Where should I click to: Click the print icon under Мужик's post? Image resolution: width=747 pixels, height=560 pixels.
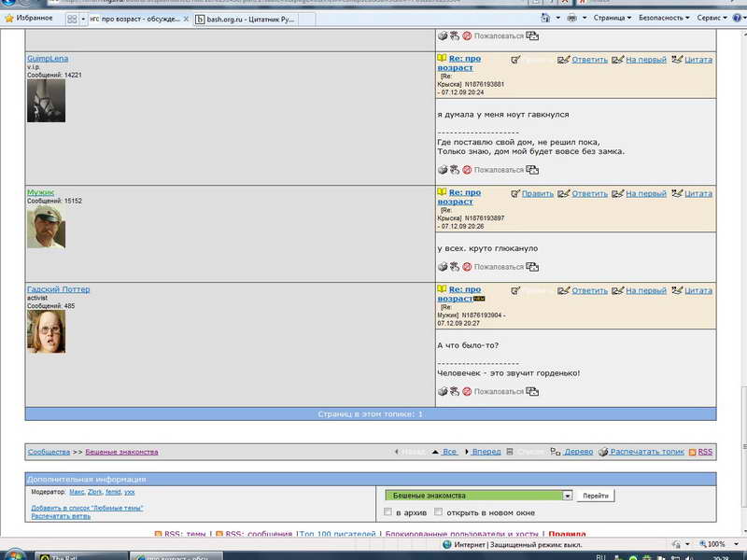tap(443, 267)
